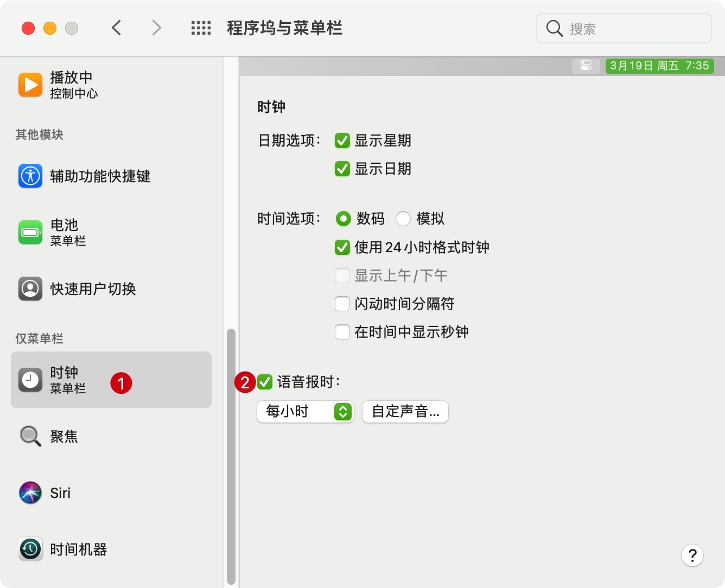725x588 pixels.
Task: Toggle the 显示星期 checkbox
Action: pyautogui.click(x=342, y=140)
